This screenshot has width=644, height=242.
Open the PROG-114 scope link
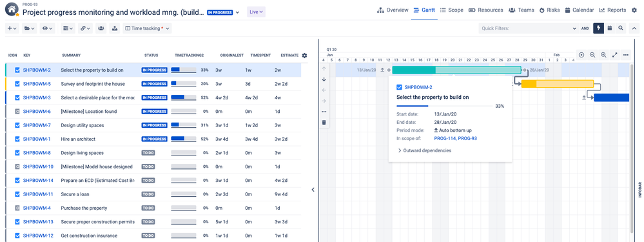[445, 139]
